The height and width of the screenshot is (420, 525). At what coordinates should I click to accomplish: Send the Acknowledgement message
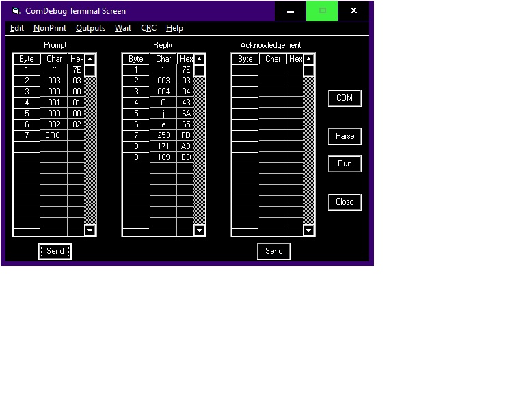pyautogui.click(x=273, y=251)
